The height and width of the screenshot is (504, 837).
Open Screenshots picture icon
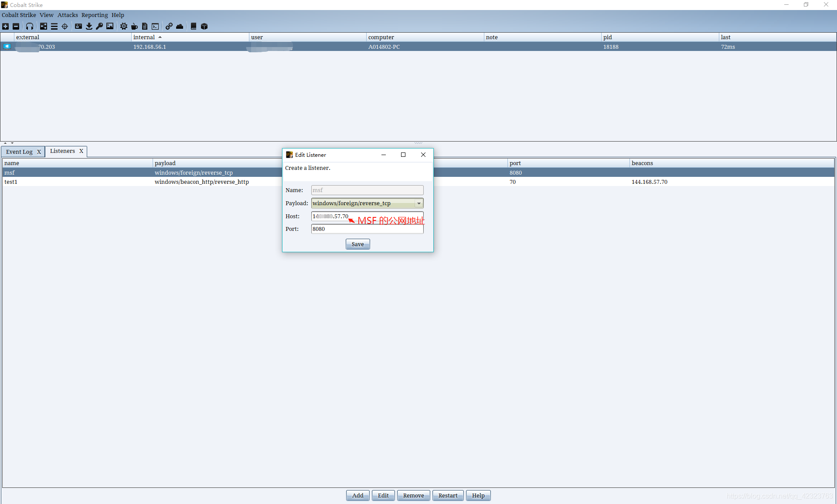110,27
